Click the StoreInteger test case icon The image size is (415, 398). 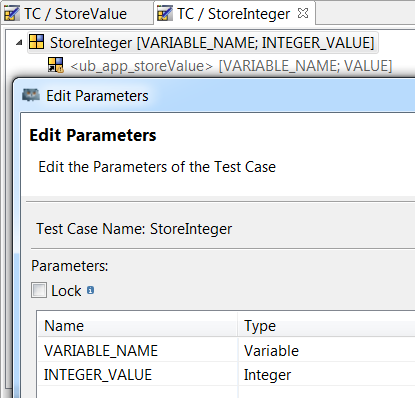tap(36, 42)
